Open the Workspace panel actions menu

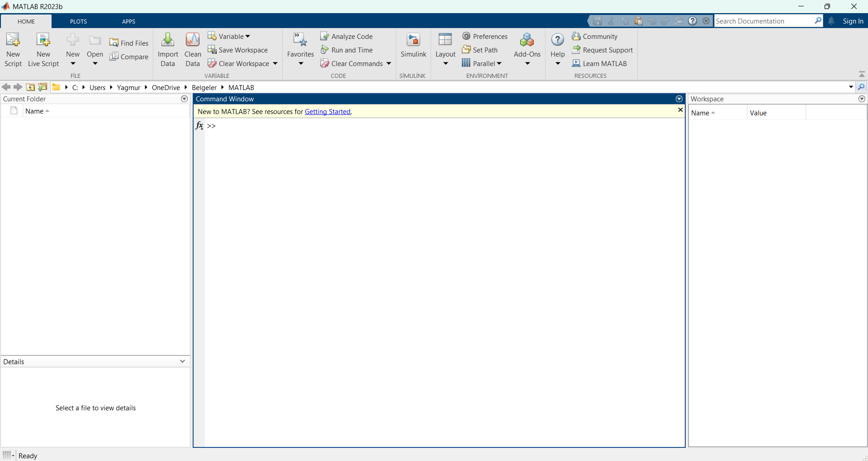tap(862, 99)
